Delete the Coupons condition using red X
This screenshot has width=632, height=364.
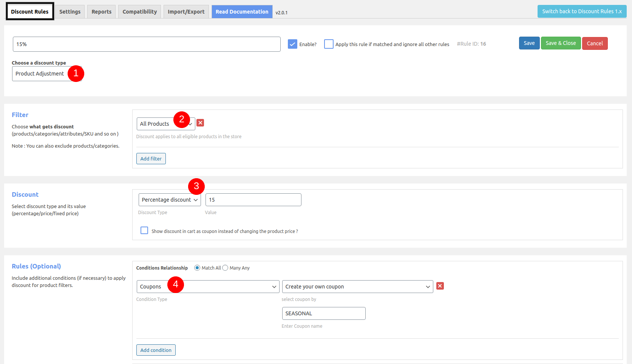click(x=440, y=286)
